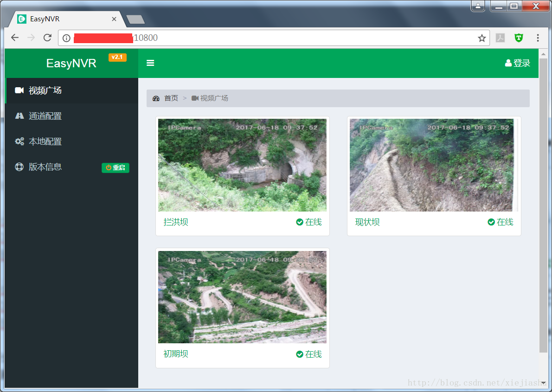Viewport: 552px width, 392px height.
Task: Toggle the hamburger sidebar menu
Action: click(150, 63)
